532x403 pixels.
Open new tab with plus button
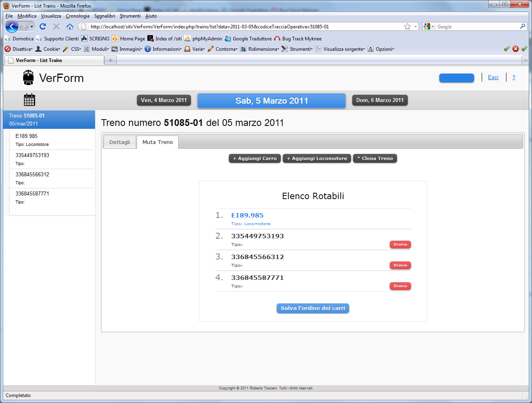110,60
